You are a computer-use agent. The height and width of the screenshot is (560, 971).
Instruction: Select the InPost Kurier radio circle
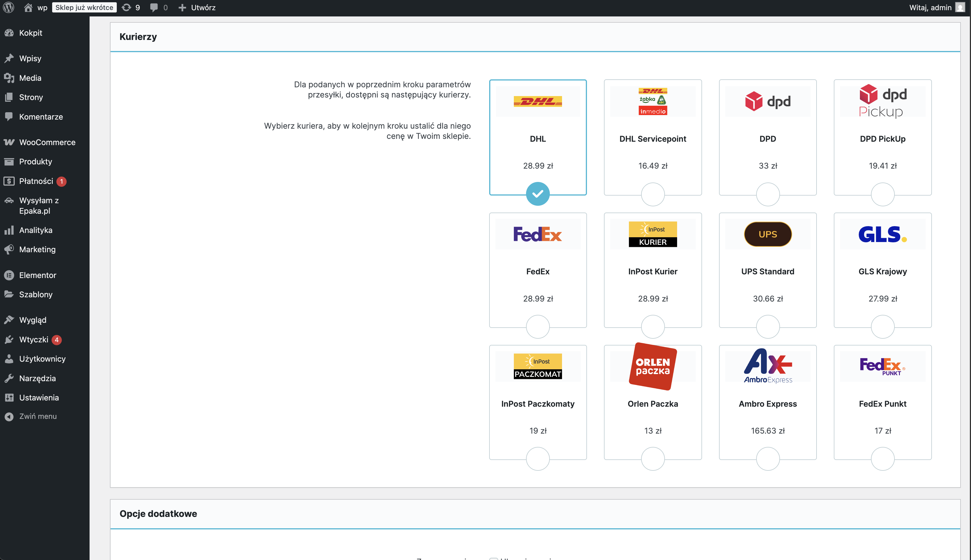coord(653,326)
